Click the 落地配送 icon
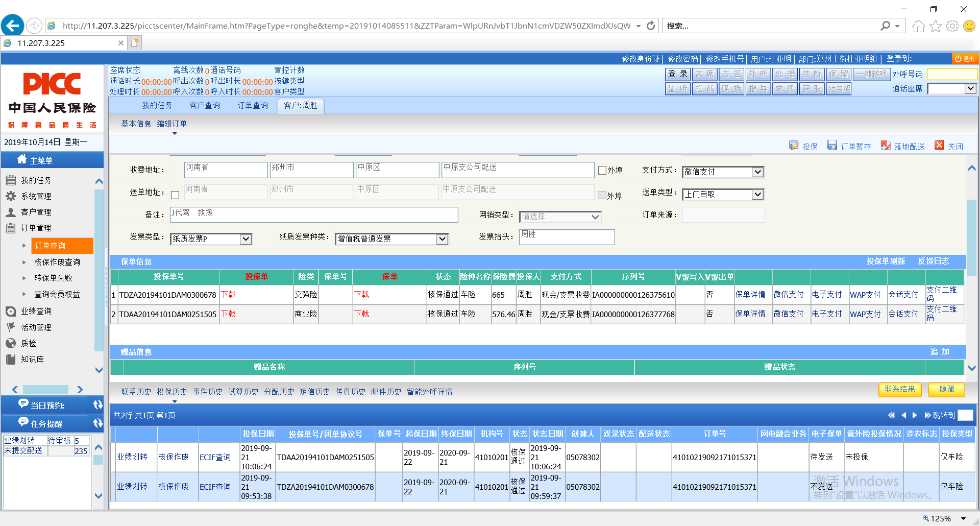 coord(886,146)
